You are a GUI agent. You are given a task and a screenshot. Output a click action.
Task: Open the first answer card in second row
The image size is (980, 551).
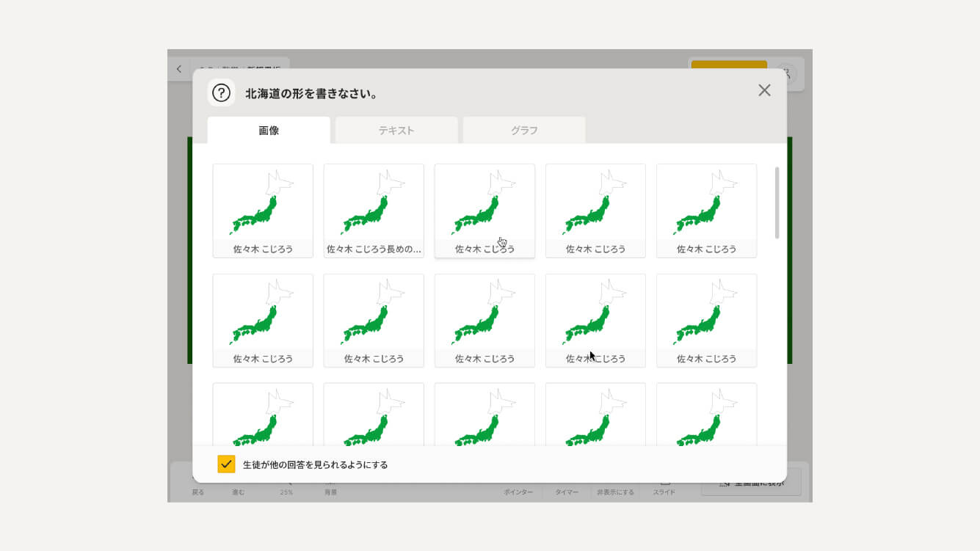coord(263,320)
